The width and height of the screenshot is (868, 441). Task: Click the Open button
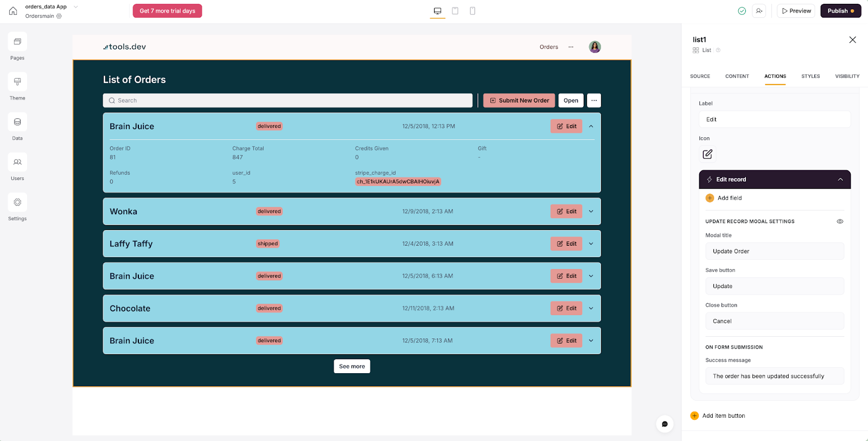pyautogui.click(x=571, y=100)
